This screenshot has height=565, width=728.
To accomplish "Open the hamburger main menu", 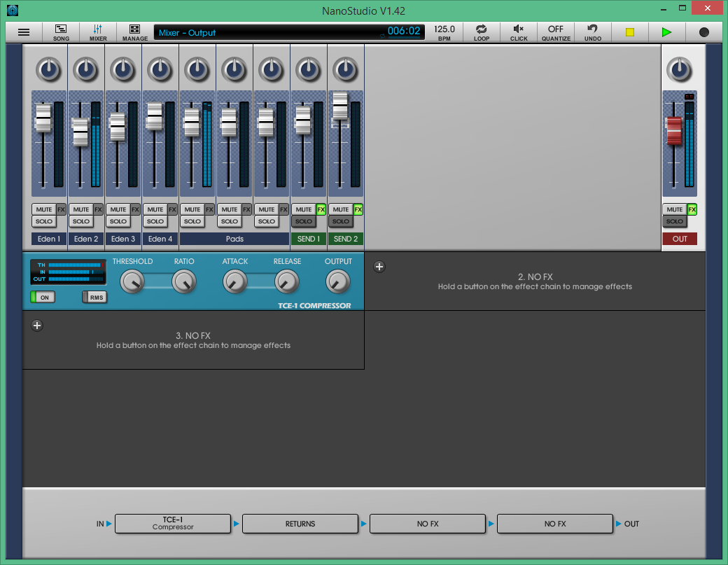I will [24, 32].
